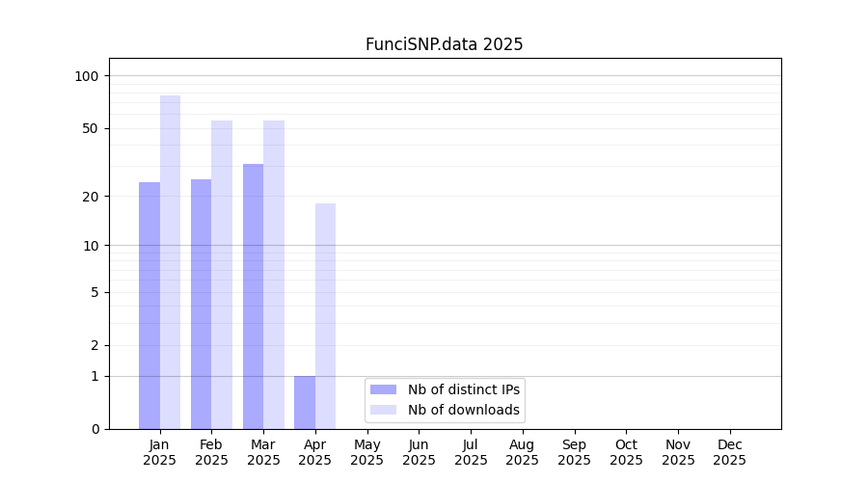The height and width of the screenshot is (482, 868).
Task: Click the 'Nb of downloads' legend swatch
Action: [383, 410]
